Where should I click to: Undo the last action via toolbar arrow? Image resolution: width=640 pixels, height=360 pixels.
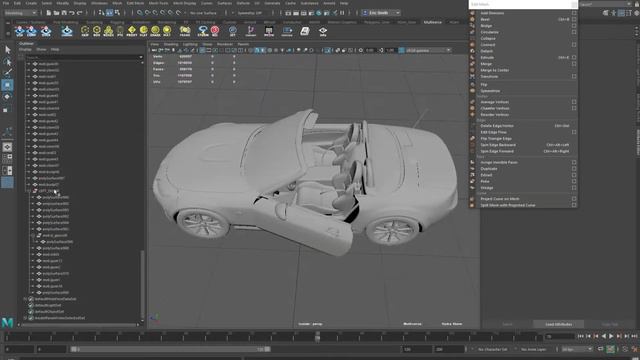[x=72, y=13]
